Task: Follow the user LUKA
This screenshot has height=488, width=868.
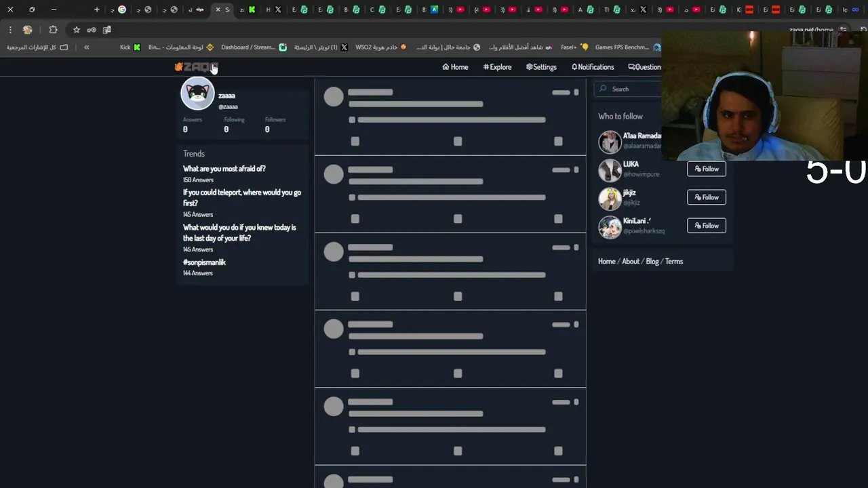Action: point(707,169)
